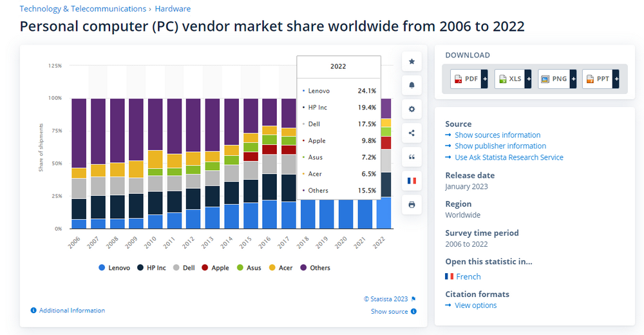Click the info icon beside Additional Information
This screenshot has height=335, width=644.
(x=33, y=311)
